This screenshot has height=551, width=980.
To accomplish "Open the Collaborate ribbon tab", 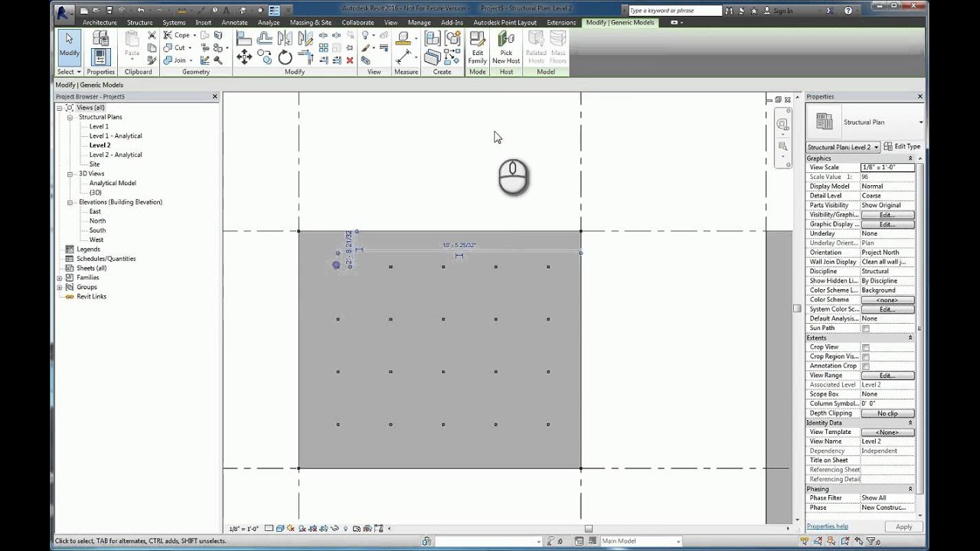I will click(358, 22).
